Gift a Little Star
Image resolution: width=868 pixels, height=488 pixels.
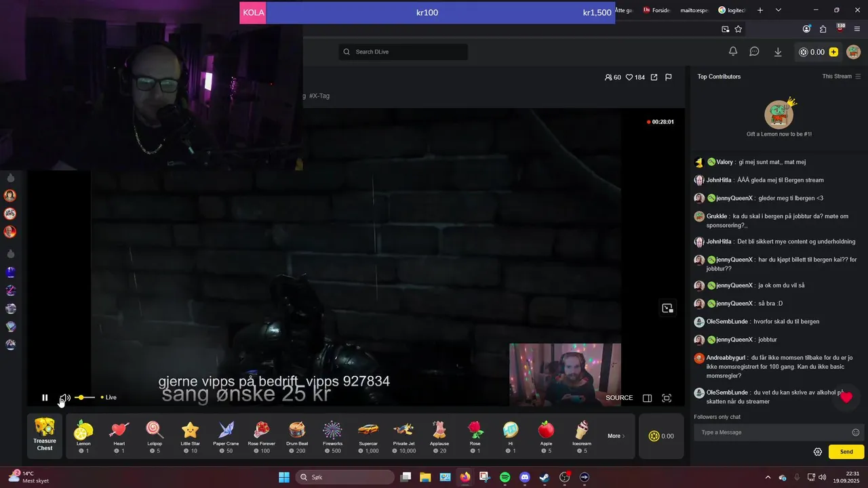click(x=191, y=436)
